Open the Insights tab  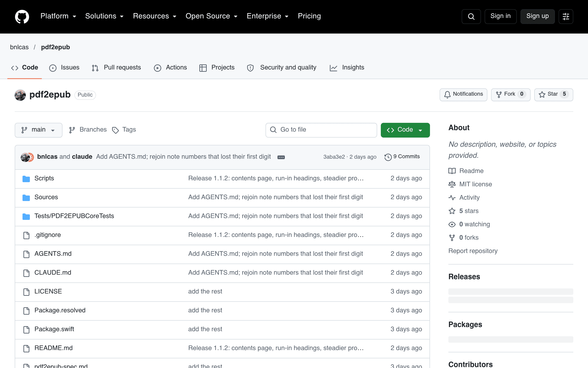coord(347,68)
